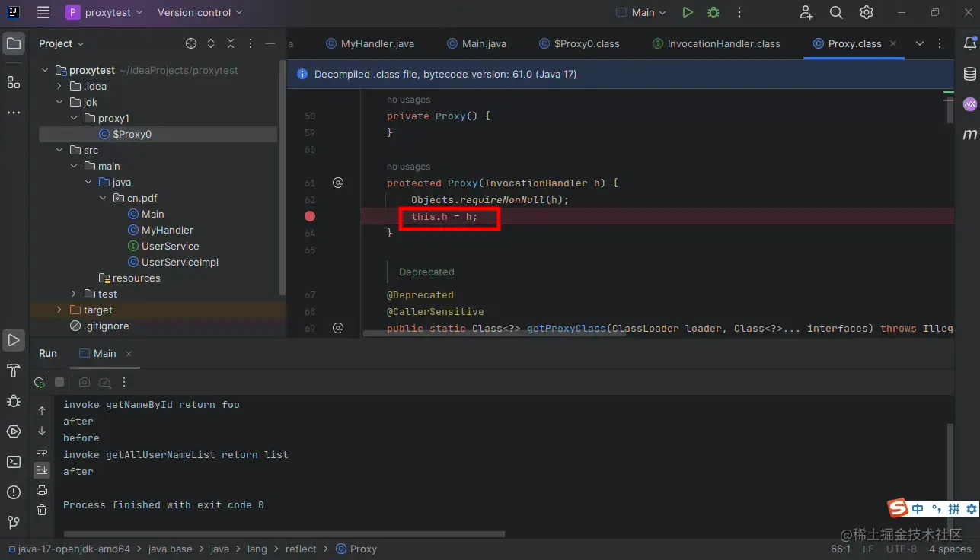Expand all in Project panel header
The image size is (980, 560).
[x=211, y=43]
